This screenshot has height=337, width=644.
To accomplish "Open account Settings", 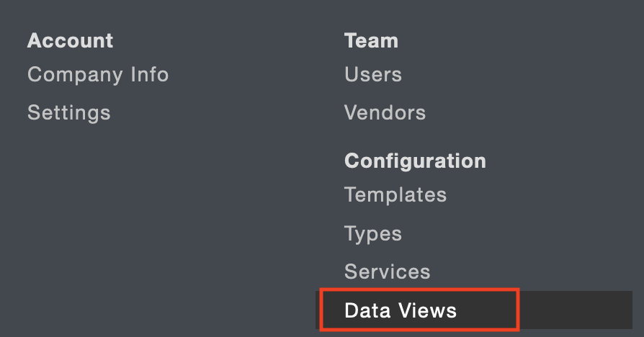I will click(x=69, y=112).
